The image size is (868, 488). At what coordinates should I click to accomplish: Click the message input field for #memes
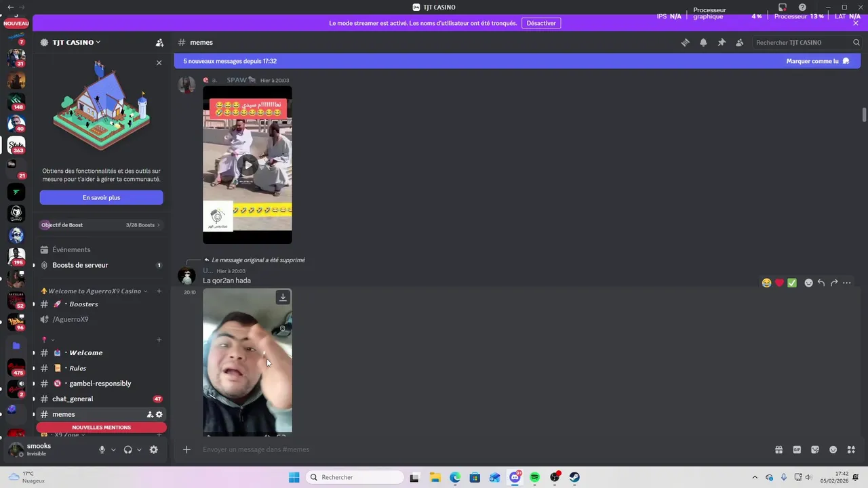point(481,449)
